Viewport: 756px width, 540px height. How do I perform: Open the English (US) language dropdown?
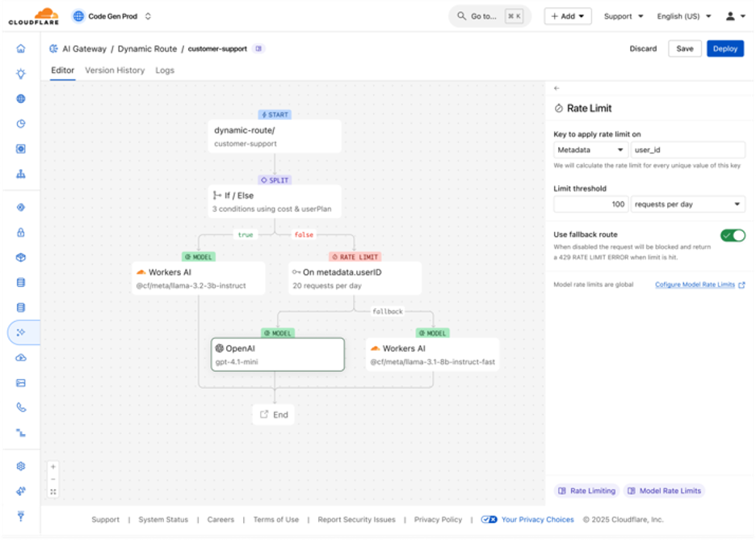683,16
